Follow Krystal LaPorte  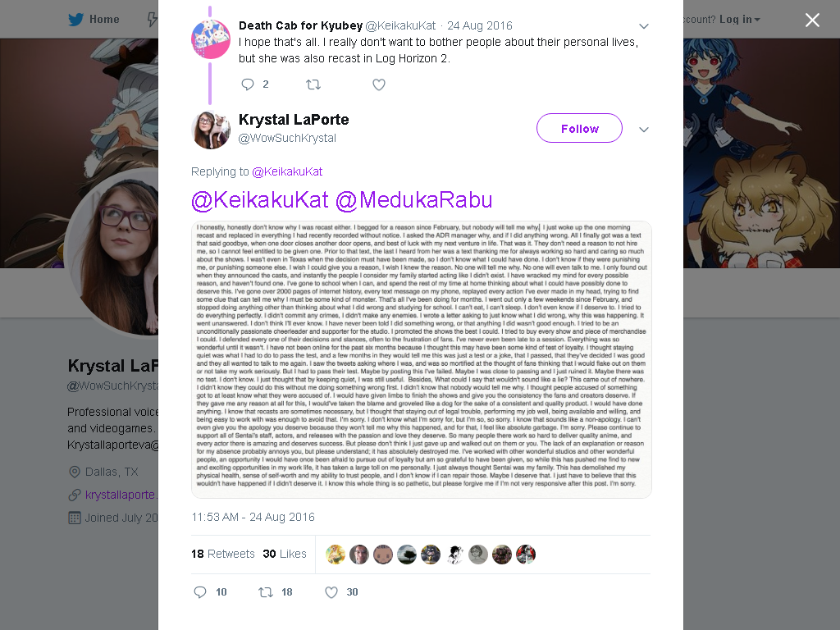[x=580, y=129]
